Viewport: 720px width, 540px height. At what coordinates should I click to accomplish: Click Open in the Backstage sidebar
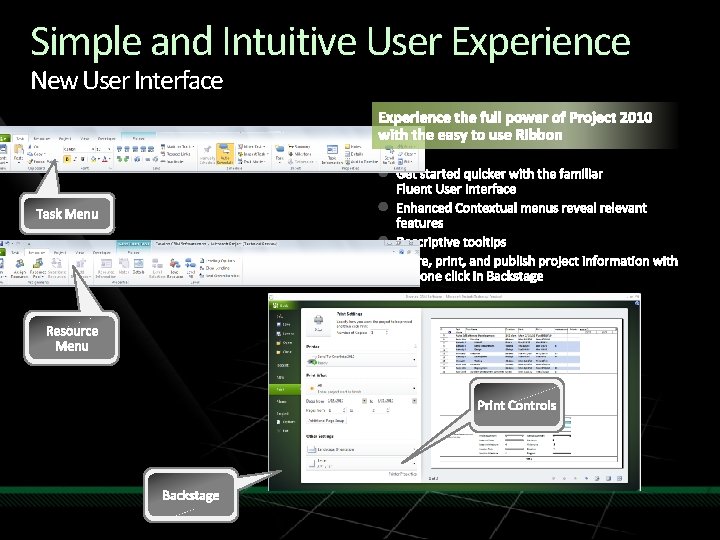(285, 343)
